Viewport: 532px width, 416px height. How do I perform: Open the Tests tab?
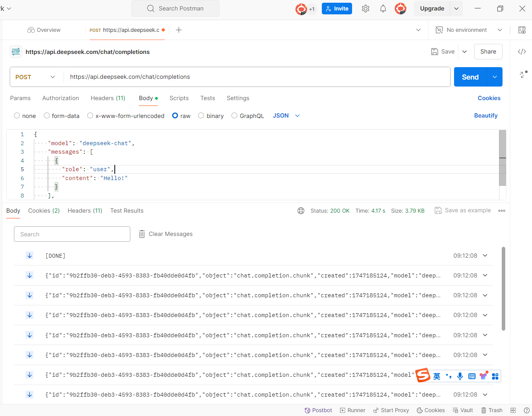[x=207, y=98]
